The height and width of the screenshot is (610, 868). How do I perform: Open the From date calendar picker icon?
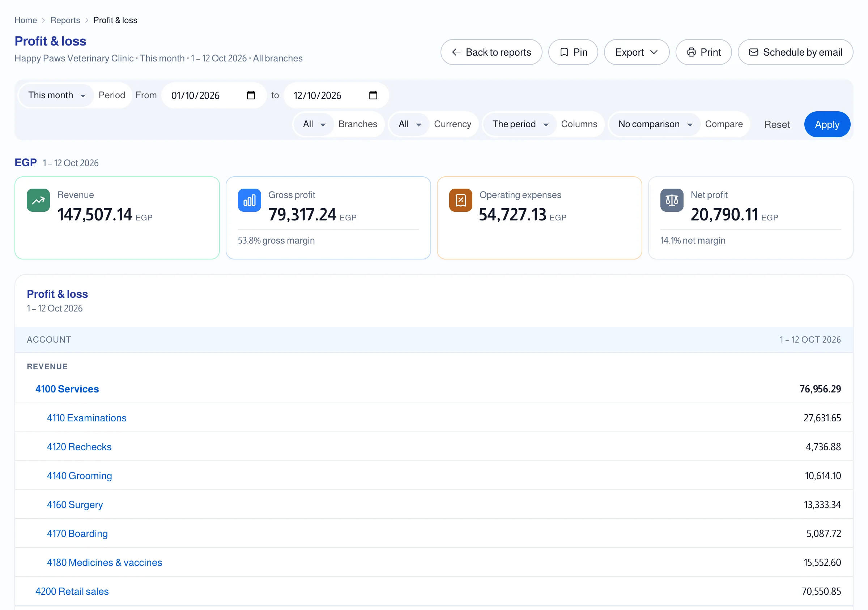tap(251, 95)
